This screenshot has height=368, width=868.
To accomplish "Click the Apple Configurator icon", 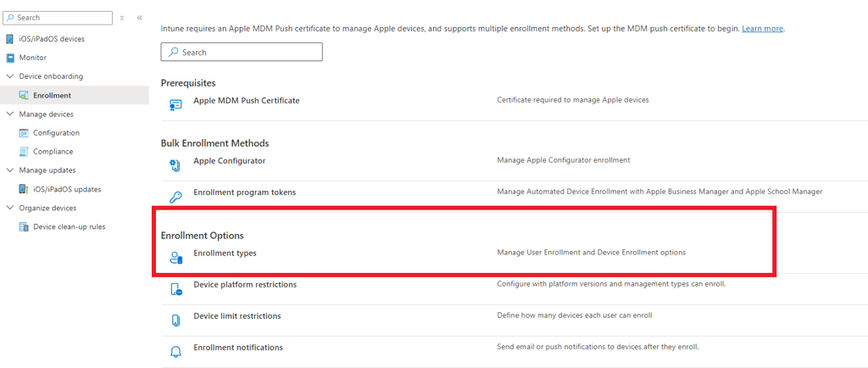I will 176,165.
